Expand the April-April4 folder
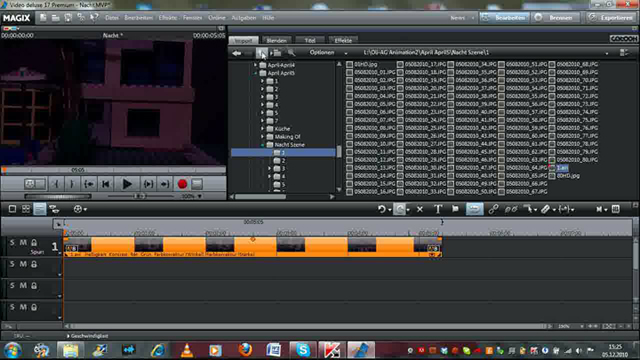The height and width of the screenshot is (360, 640). pyautogui.click(x=256, y=65)
